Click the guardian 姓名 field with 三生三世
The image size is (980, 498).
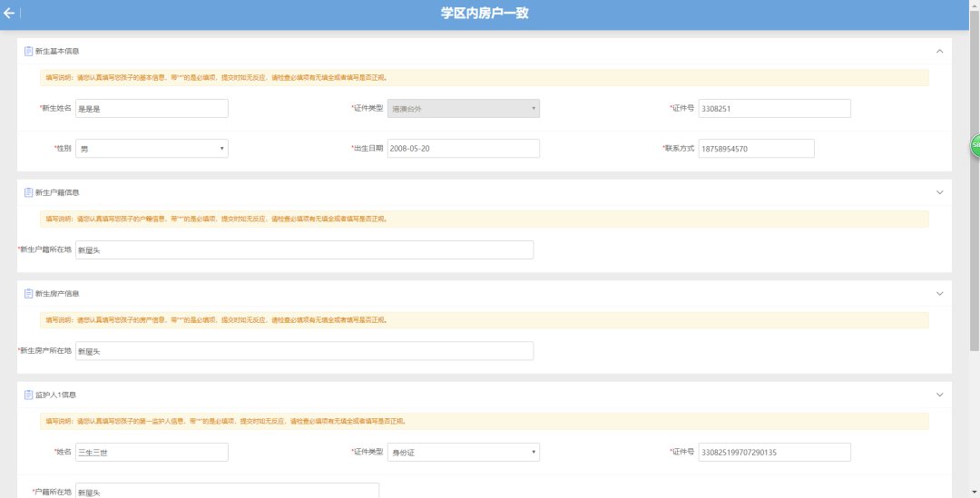pos(152,452)
